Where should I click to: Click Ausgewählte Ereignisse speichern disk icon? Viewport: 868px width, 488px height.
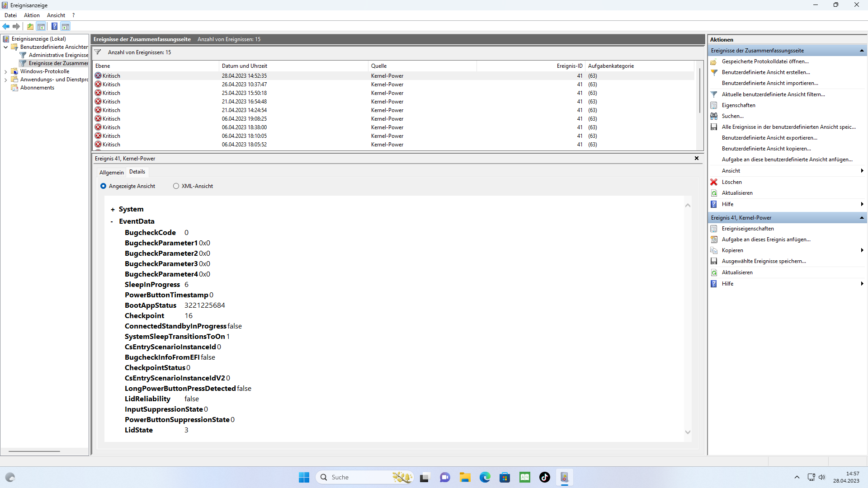714,261
